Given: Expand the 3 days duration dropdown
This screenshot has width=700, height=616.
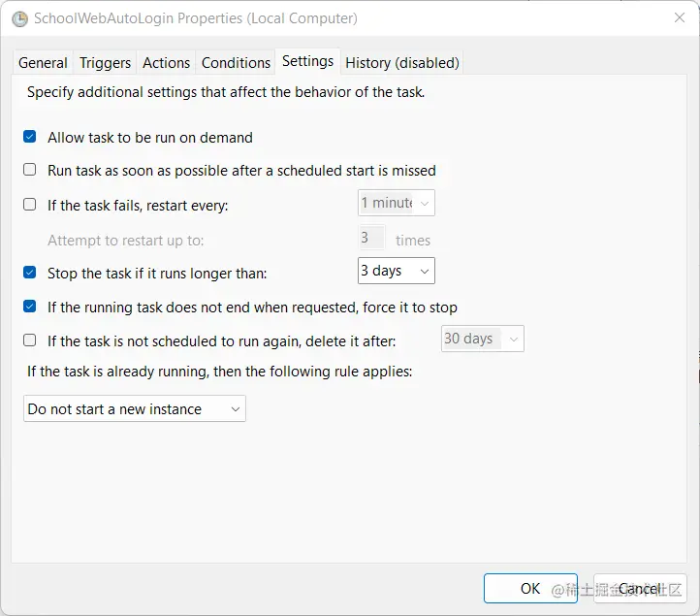Looking at the screenshot, I should pyautogui.click(x=396, y=271).
